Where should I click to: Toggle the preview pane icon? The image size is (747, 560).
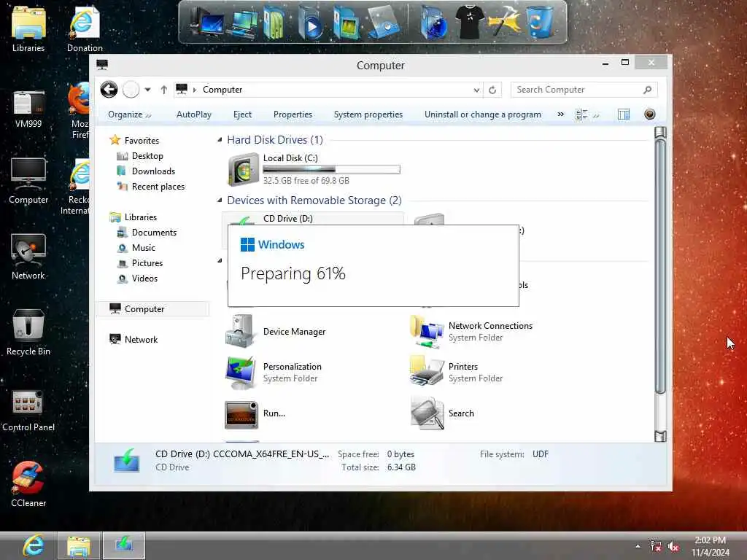click(624, 114)
